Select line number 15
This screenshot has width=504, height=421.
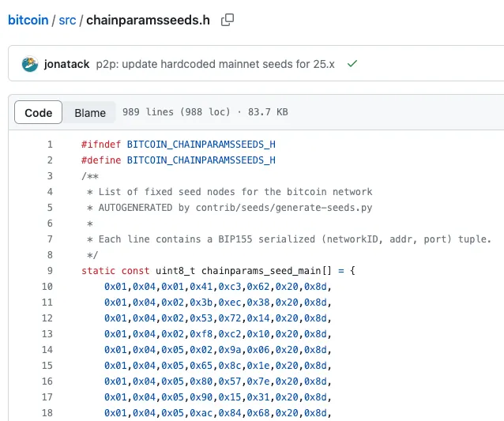pyautogui.click(x=47, y=366)
